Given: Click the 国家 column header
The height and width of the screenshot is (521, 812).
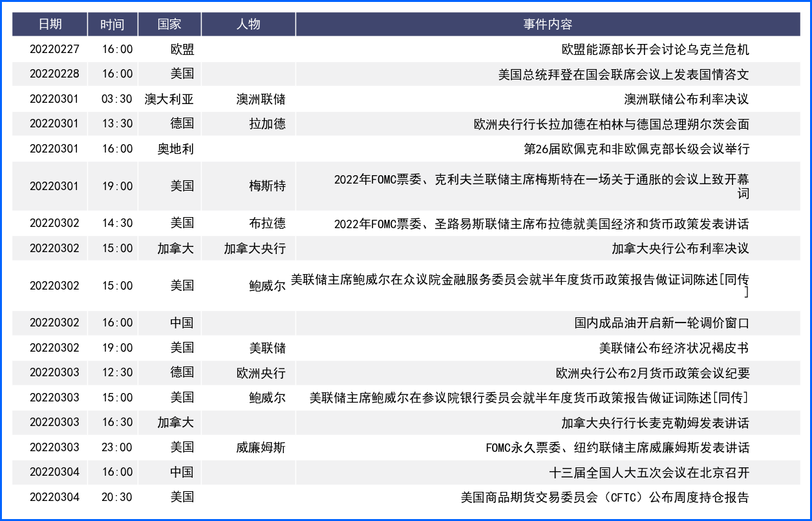Looking at the screenshot, I should 169,25.
